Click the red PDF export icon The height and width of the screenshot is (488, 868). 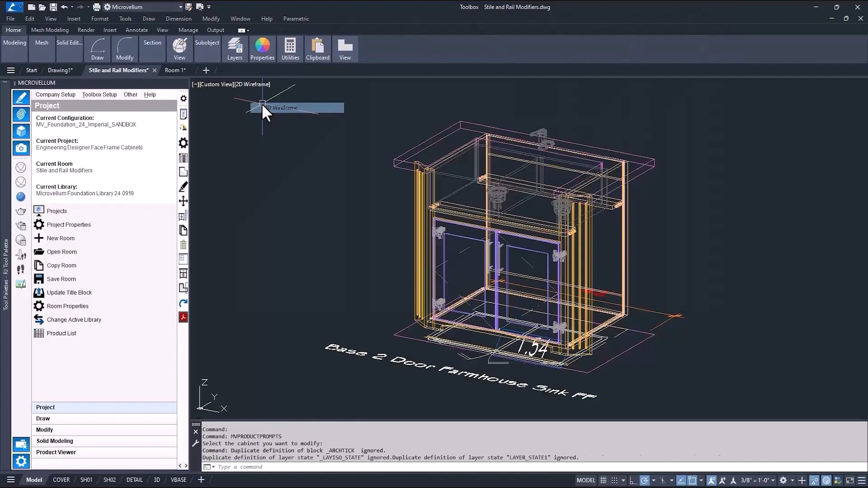click(x=183, y=317)
